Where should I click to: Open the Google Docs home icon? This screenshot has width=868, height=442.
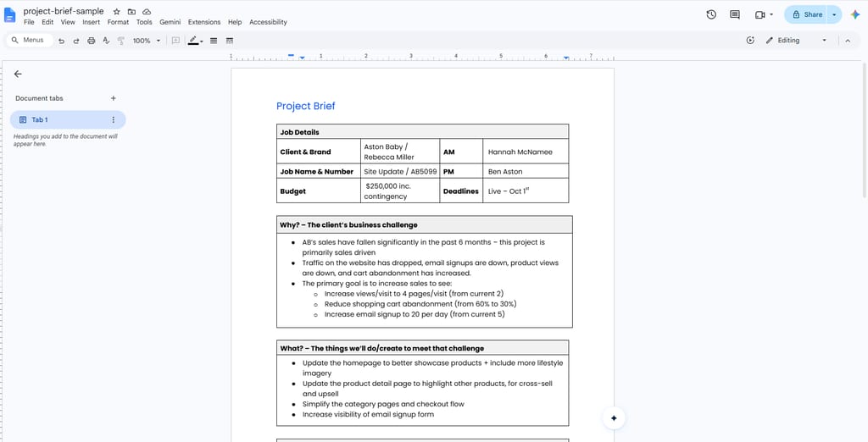[10, 15]
